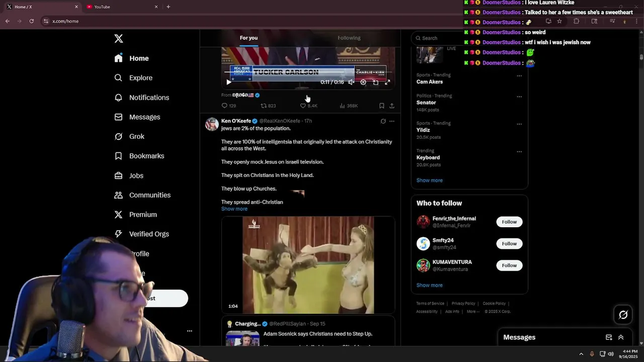This screenshot has width=644, height=362.
Task: Open video settings gear
Action: tap(363, 82)
